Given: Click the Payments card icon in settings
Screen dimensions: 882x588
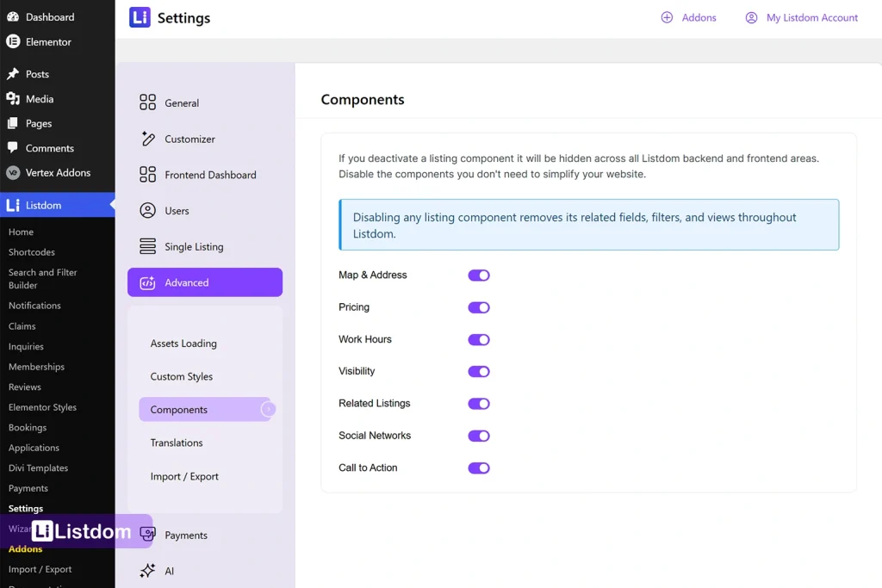Looking at the screenshot, I should [147, 534].
